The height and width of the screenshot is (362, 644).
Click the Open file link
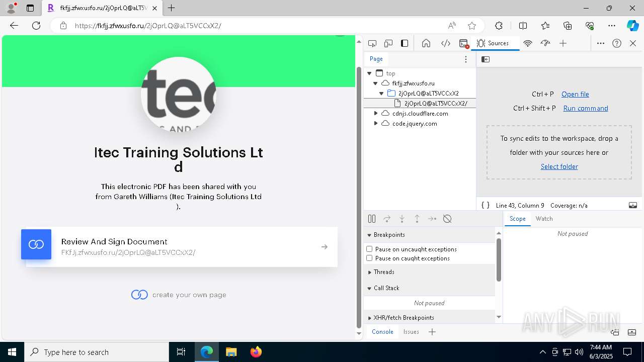575,94
